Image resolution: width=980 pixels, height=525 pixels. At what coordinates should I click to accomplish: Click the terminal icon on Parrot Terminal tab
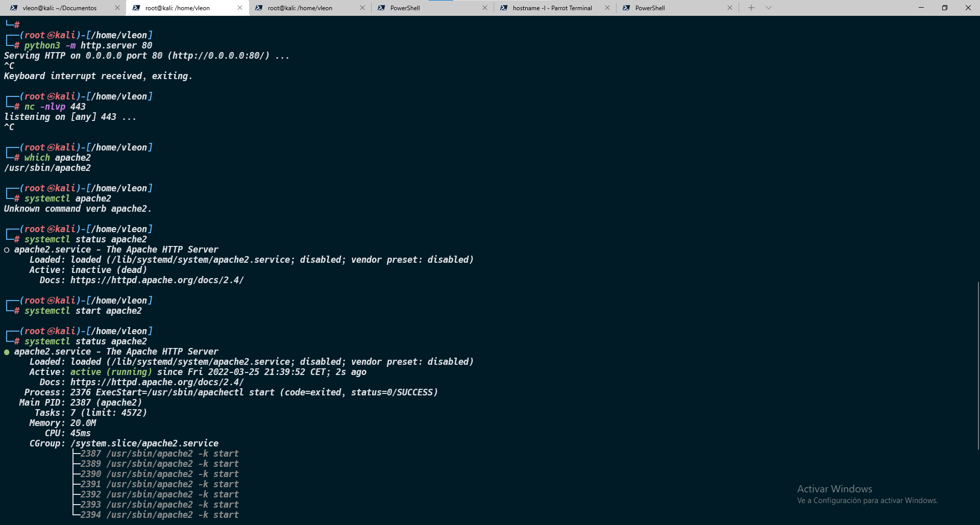(504, 8)
